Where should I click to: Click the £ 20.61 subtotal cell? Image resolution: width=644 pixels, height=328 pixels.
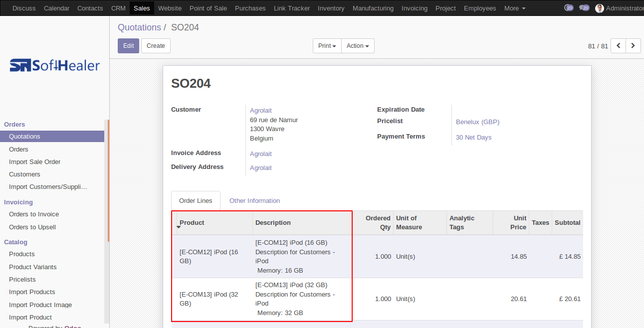tap(567, 299)
